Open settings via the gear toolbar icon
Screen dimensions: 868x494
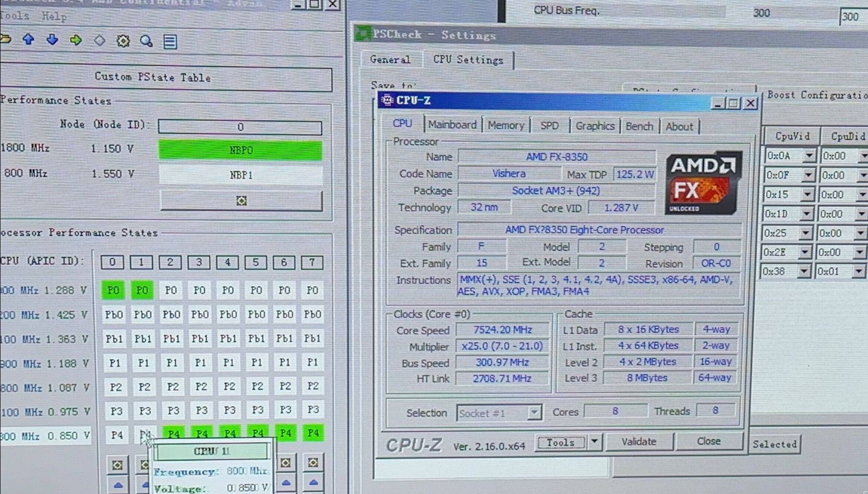pos(123,41)
